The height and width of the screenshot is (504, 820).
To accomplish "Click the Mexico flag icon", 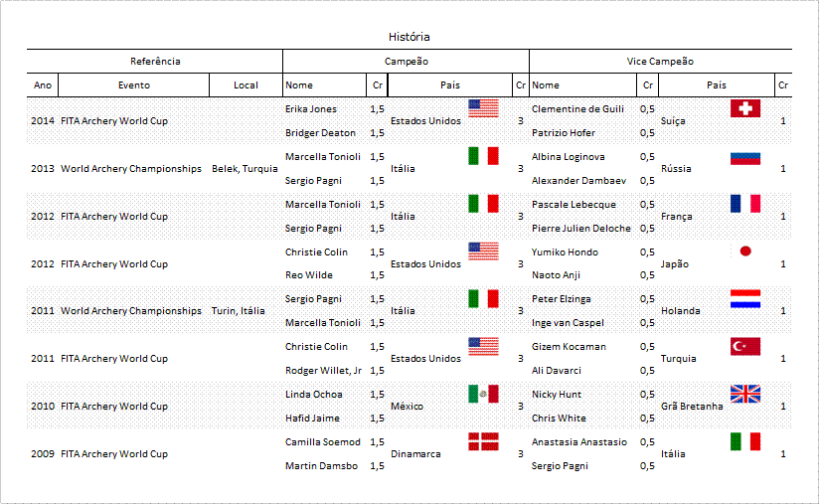I will [483, 394].
